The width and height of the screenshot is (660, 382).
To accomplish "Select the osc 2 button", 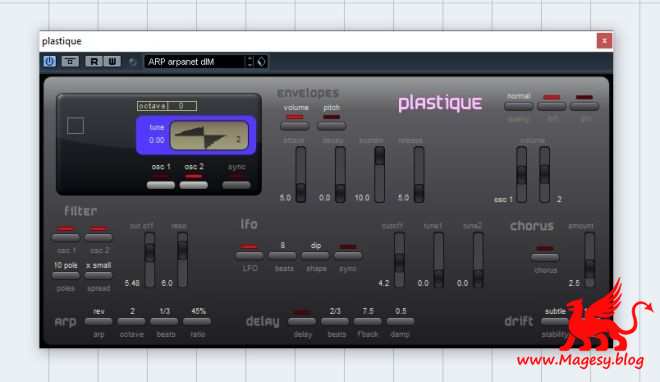I will click(x=194, y=185).
